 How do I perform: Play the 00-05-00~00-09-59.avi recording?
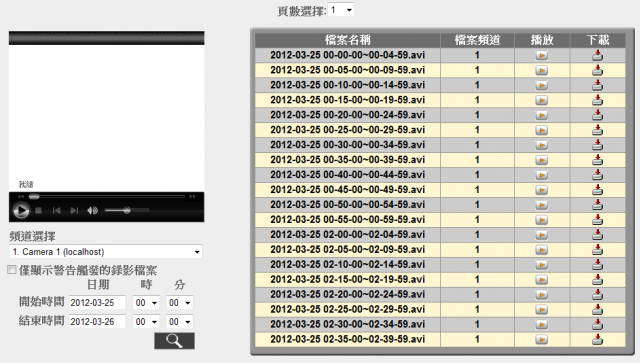[541, 70]
